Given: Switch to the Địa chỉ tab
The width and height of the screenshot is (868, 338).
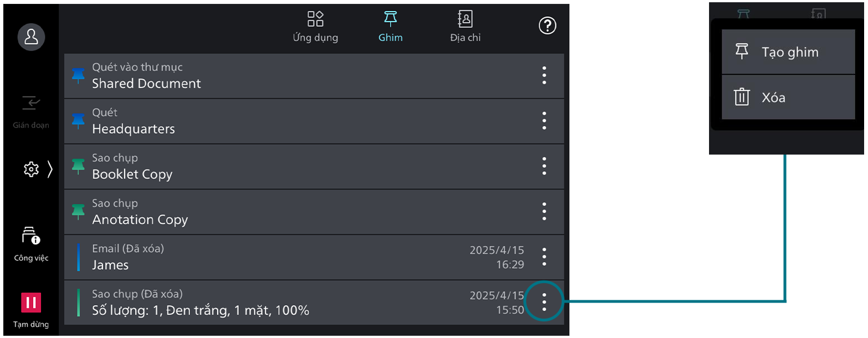Looking at the screenshot, I should click(x=465, y=27).
